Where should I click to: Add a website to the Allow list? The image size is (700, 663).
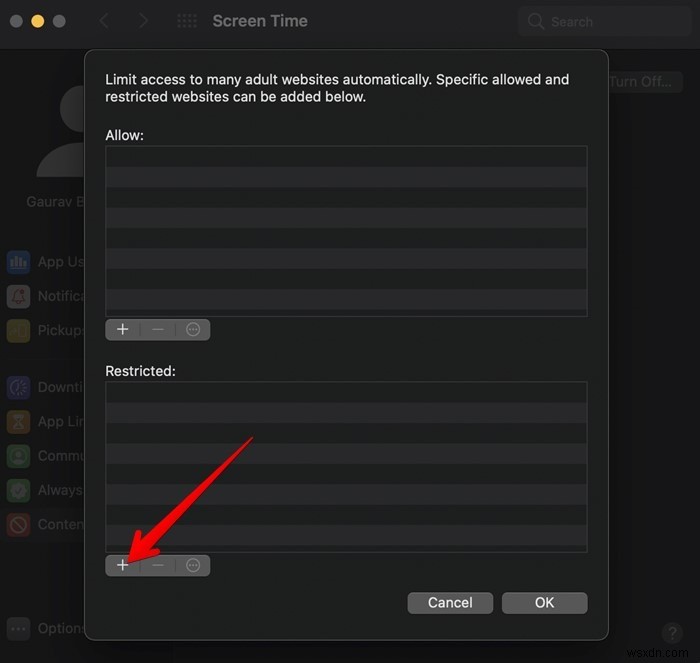point(122,329)
